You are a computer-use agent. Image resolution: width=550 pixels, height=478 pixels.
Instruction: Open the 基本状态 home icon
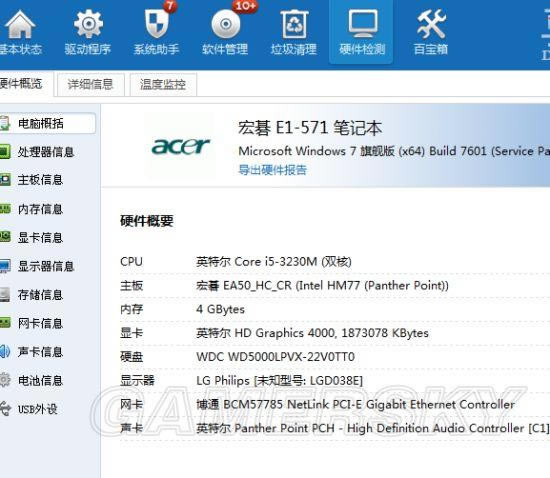tap(20, 25)
